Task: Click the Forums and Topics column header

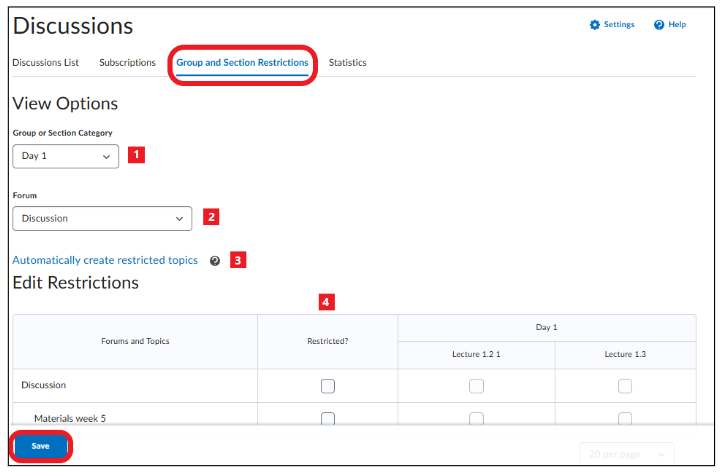Action: [x=135, y=341]
